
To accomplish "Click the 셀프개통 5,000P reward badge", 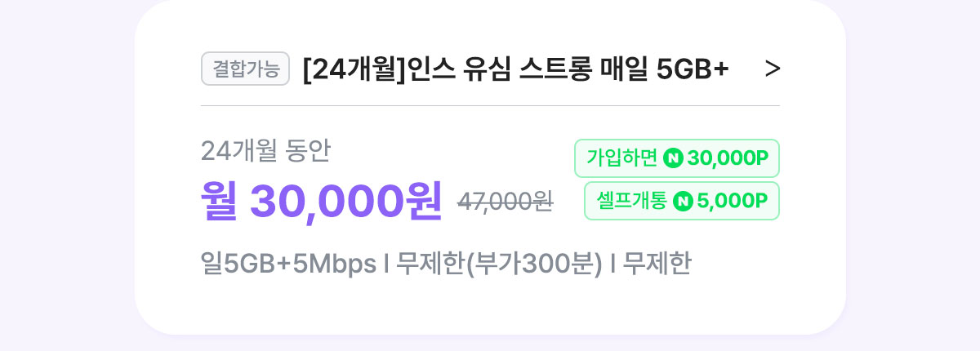I will point(682,201).
